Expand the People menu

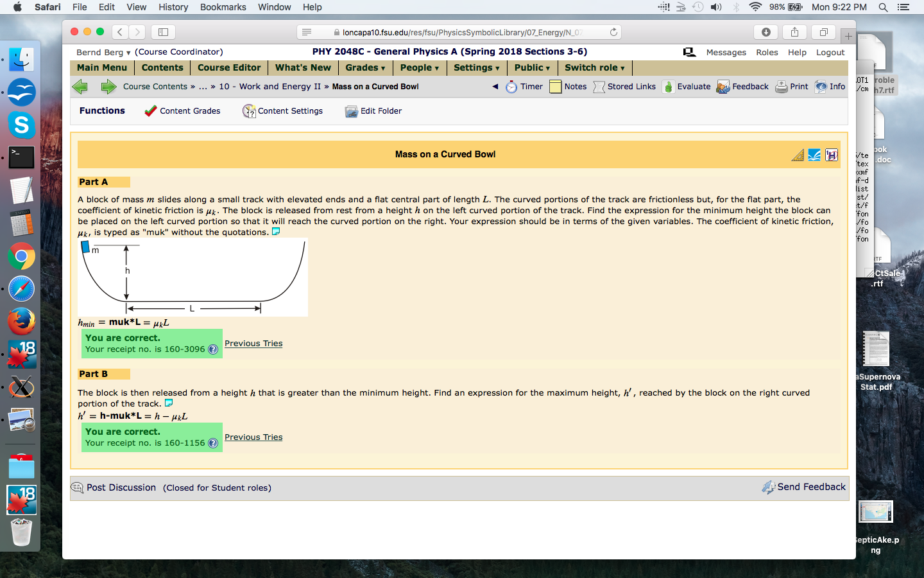point(420,68)
